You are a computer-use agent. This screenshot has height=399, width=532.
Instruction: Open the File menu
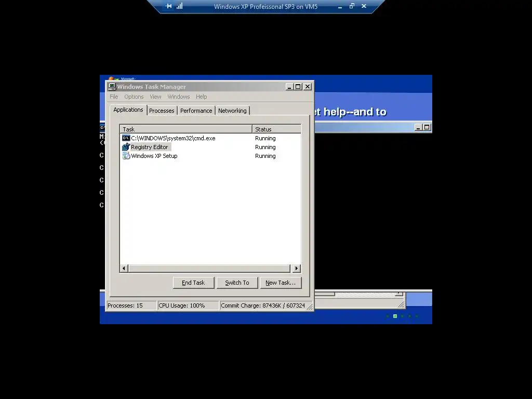click(x=114, y=97)
